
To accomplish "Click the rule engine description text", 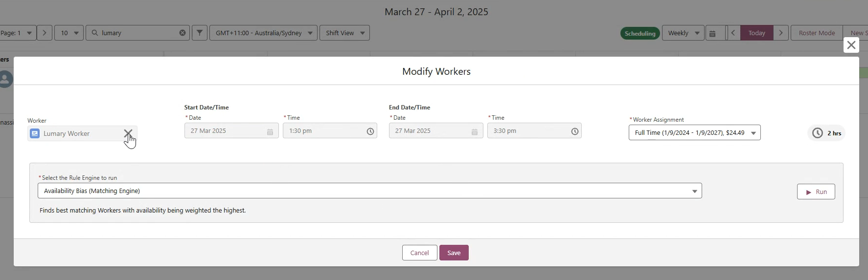I will 143,211.
